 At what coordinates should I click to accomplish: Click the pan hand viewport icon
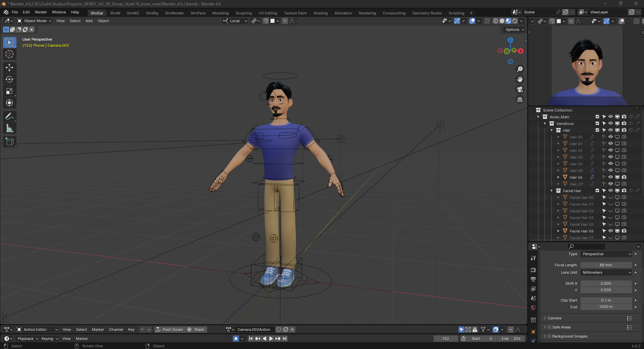[x=520, y=79]
